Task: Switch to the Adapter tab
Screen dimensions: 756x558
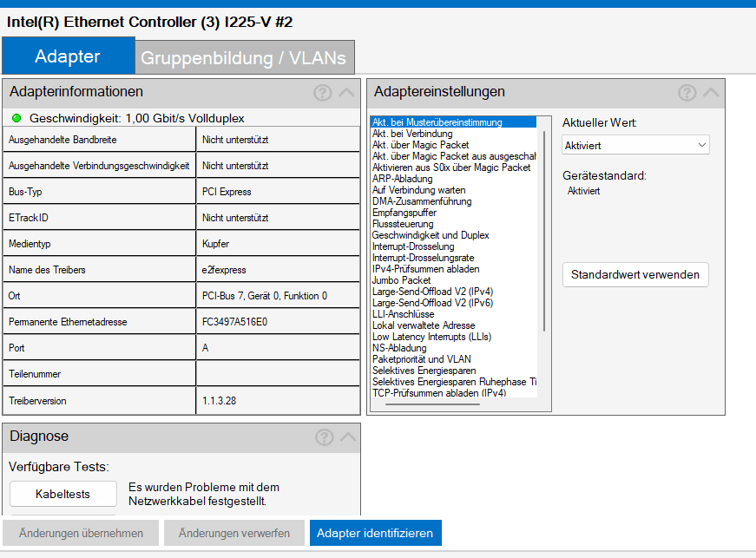Action: [x=68, y=56]
